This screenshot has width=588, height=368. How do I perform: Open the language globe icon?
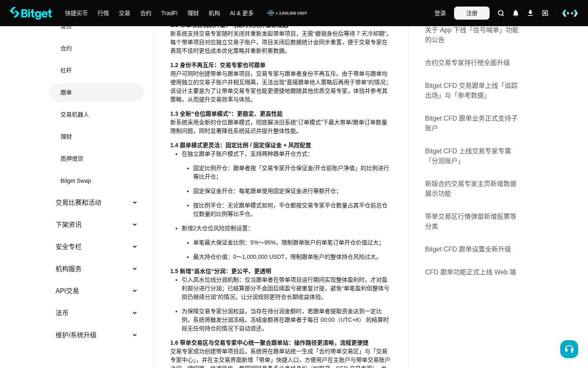pos(545,13)
